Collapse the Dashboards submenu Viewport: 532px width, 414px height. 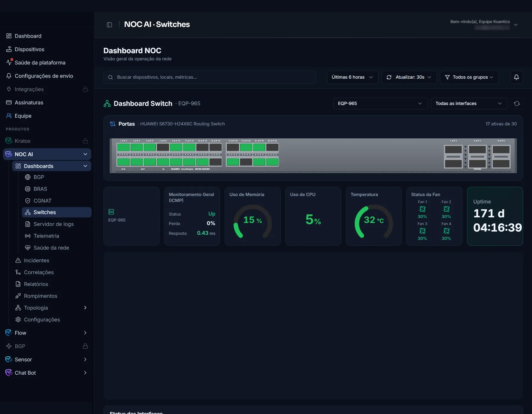click(x=85, y=166)
